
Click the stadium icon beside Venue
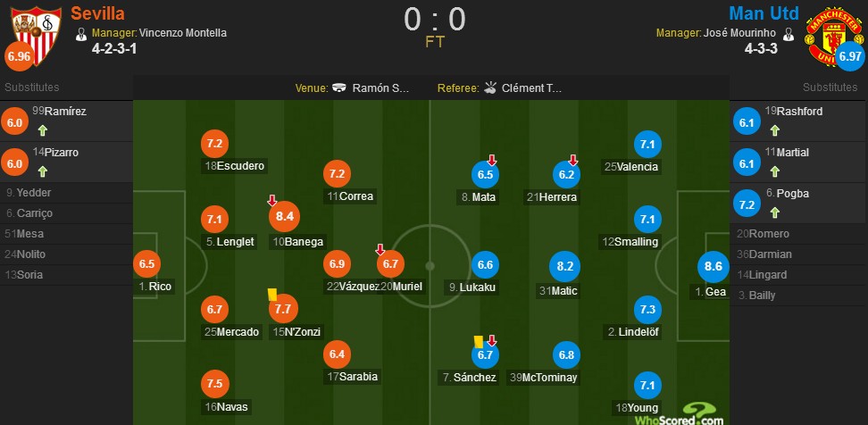pos(339,88)
